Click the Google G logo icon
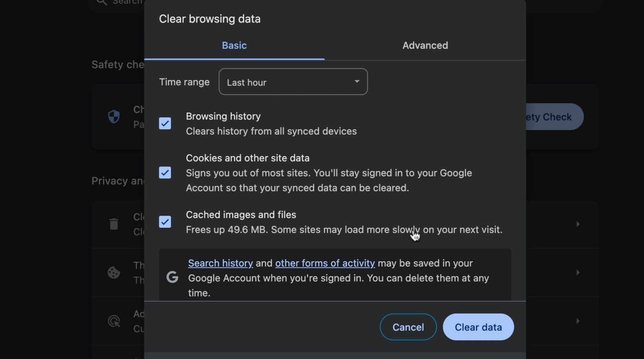644x359 pixels. click(172, 277)
